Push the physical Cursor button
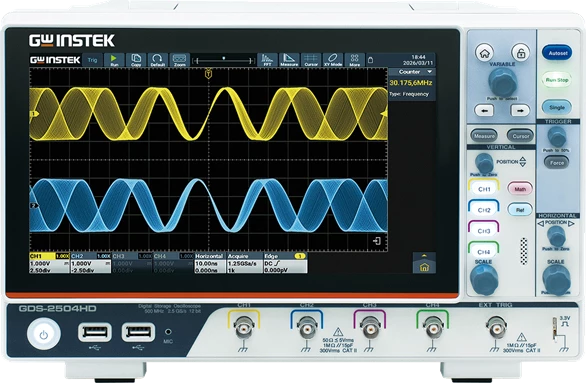Viewport: 586px width, 383px height. tap(520, 136)
